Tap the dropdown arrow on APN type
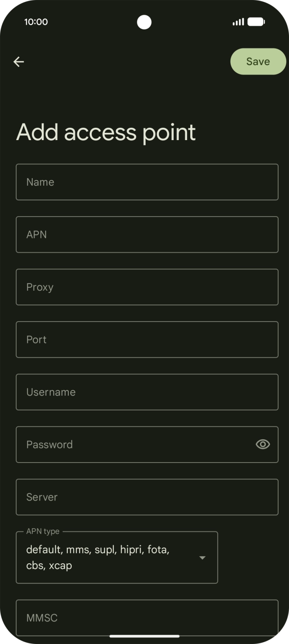Image resolution: width=289 pixels, height=644 pixels. [x=202, y=558]
